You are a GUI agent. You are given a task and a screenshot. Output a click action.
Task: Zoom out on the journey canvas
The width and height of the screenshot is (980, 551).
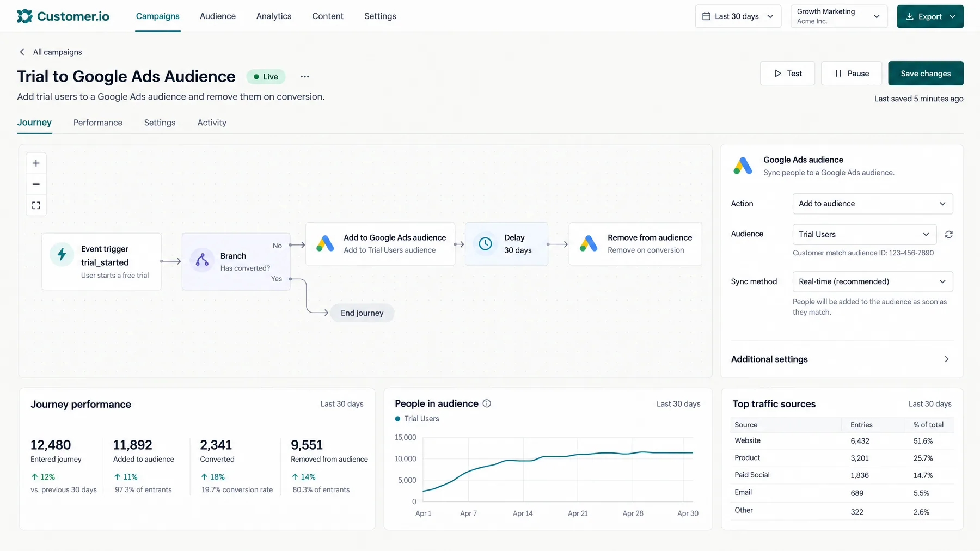(x=36, y=184)
